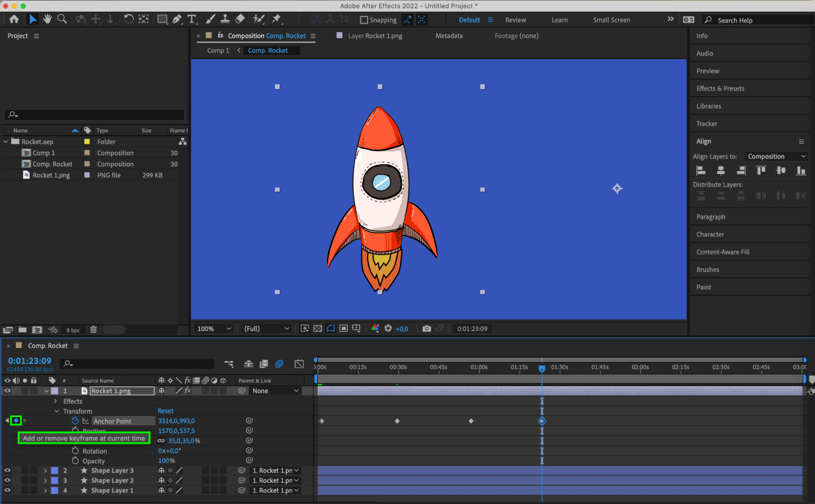Click Reset next to Transform
The width and height of the screenshot is (815, 504).
click(166, 411)
